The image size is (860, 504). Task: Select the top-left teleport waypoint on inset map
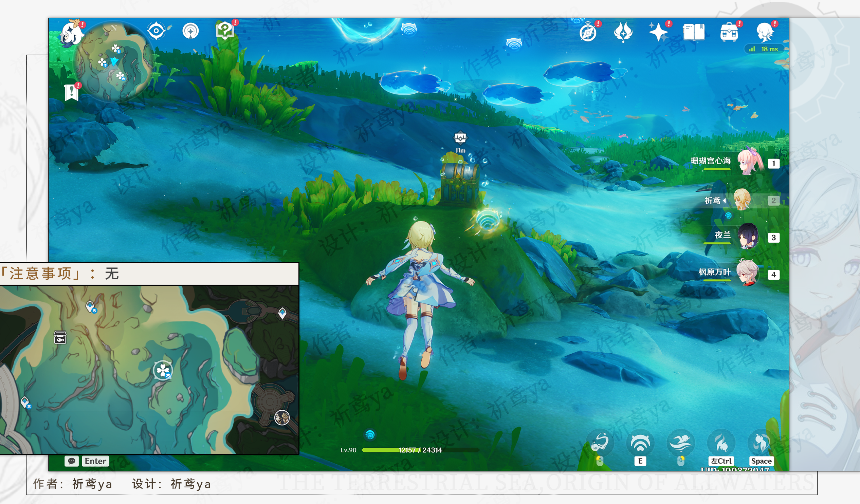pyautogui.click(x=91, y=306)
